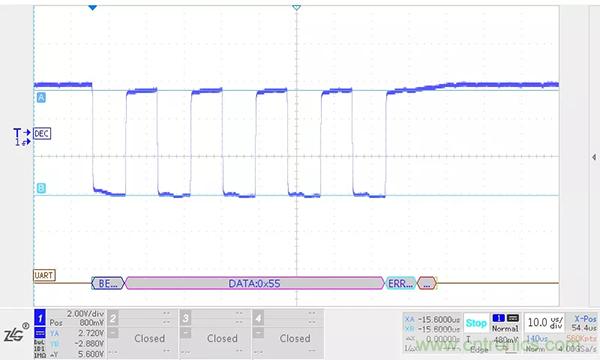Viewport: 600px width, 360px height.
Task: Click the Stop acquisition button
Action: 476,323
